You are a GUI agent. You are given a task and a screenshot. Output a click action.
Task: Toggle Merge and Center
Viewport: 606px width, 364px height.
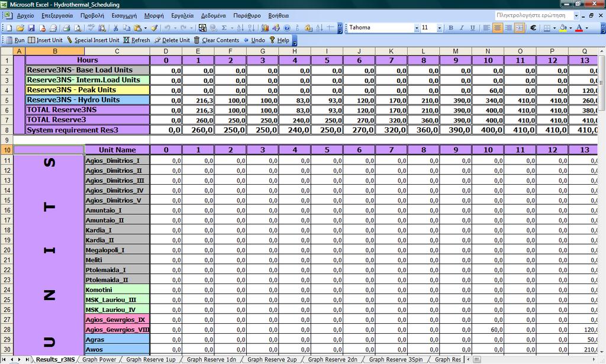point(520,28)
